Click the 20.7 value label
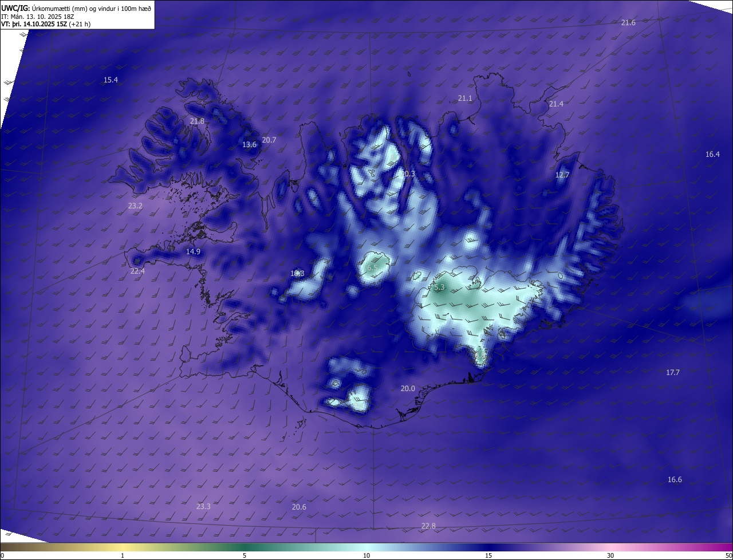Screen dimensions: 733x560 269,140
